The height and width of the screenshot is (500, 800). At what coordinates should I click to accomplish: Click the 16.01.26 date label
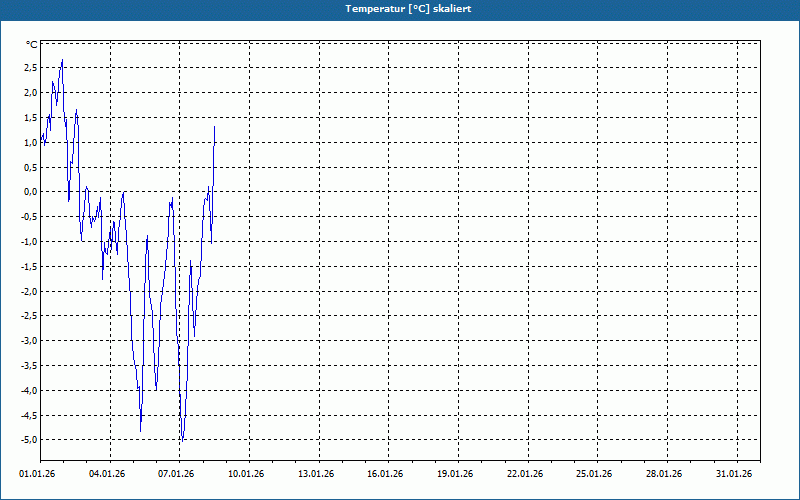(385, 474)
